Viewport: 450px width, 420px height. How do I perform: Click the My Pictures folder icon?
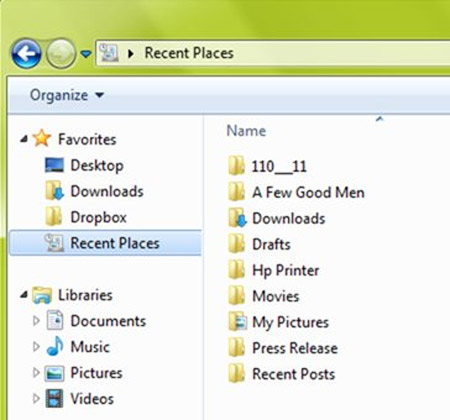click(x=237, y=322)
